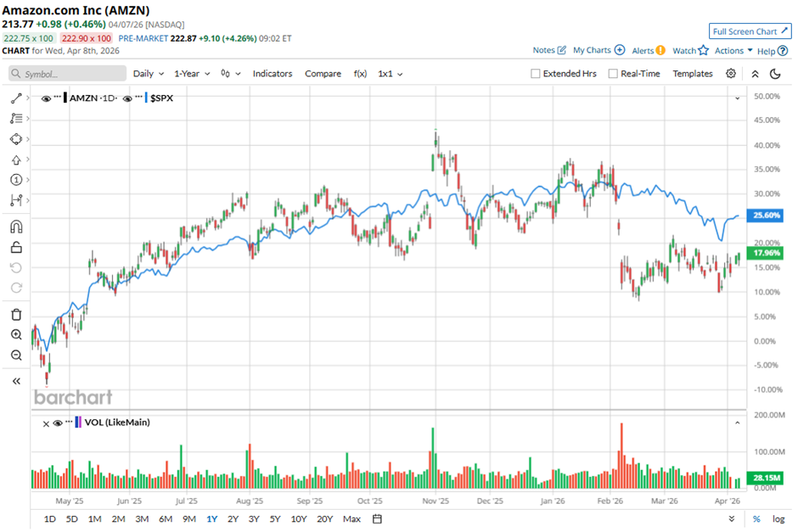Open the Daily interval dropdown
The image size is (798, 532).
click(x=148, y=74)
